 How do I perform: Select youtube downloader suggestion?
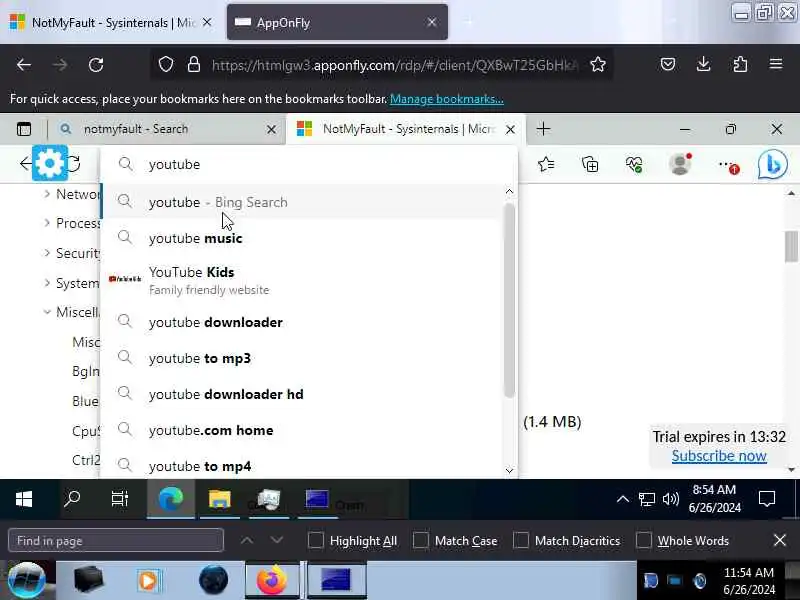pos(301,322)
